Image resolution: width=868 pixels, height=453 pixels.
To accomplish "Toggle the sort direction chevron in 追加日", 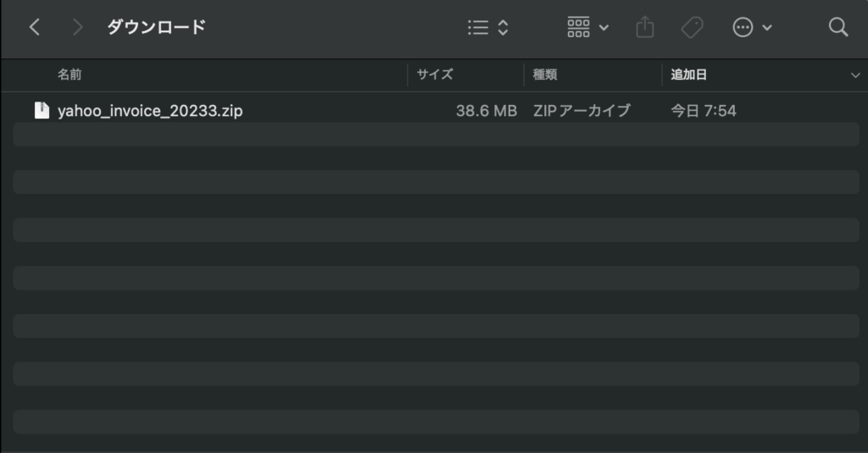I will point(854,75).
